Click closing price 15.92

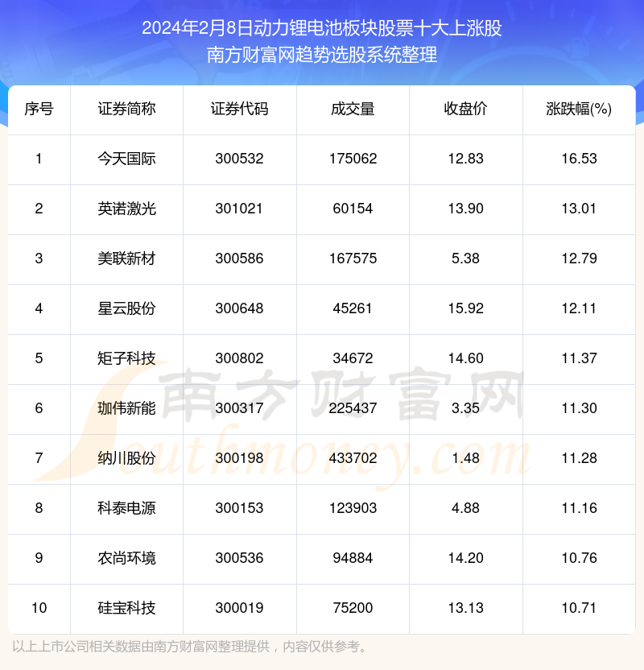465,308
